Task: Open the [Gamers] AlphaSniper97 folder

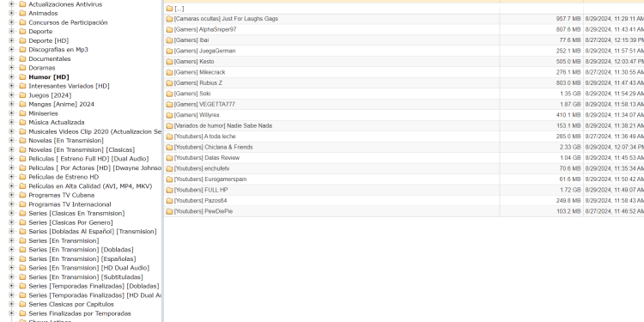Action: (x=205, y=29)
